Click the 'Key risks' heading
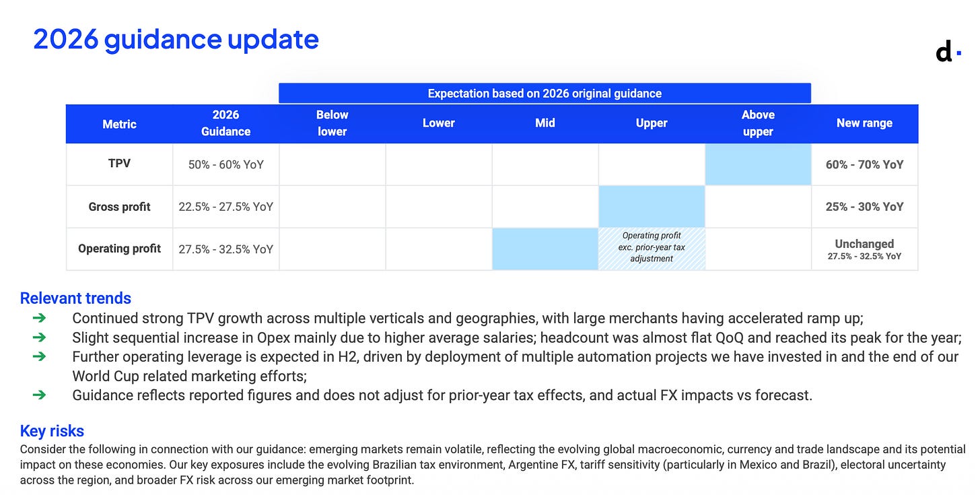The width and height of the screenshot is (980, 495). [52, 431]
